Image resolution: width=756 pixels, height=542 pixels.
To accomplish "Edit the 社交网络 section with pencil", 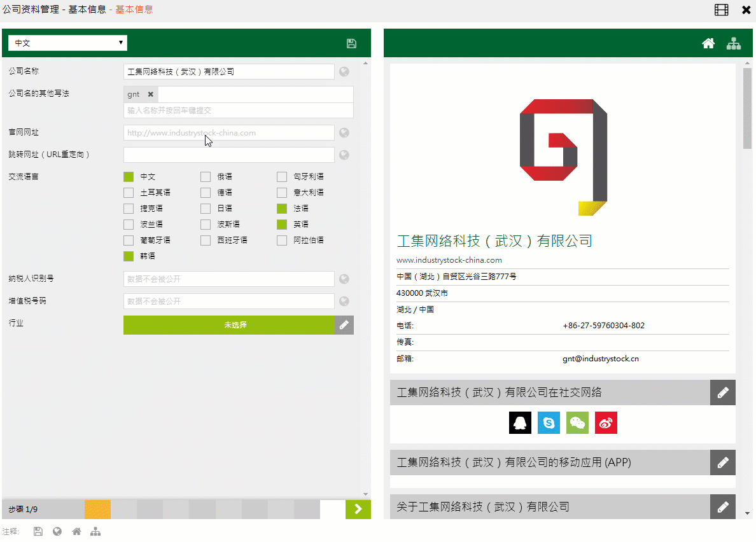I will tap(723, 393).
